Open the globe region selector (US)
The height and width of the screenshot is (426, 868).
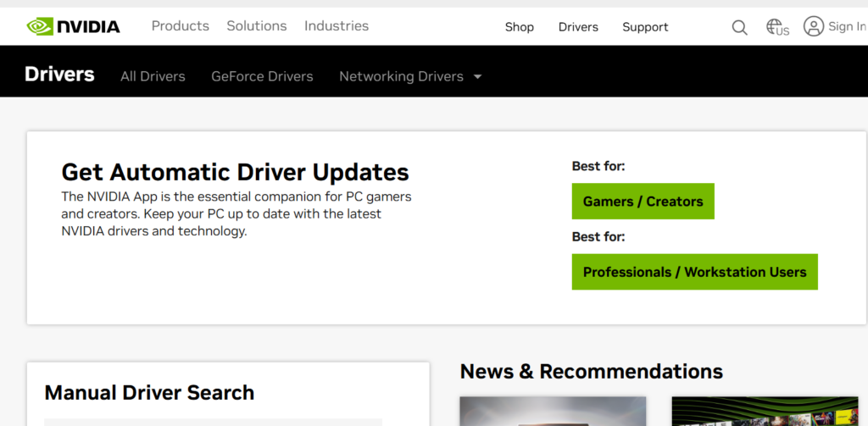pyautogui.click(x=777, y=27)
